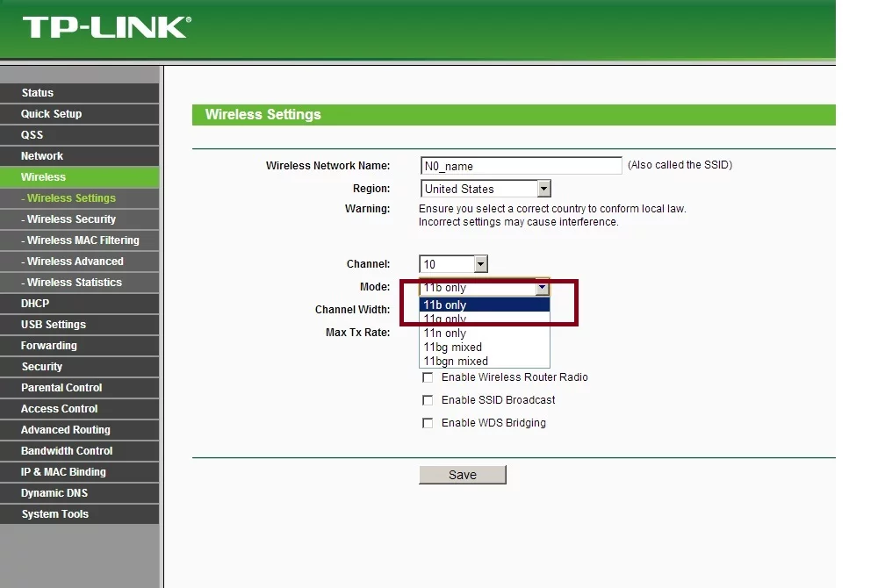Screen dimensions: 885x588
Task: Enable SSID Broadcast checkbox
Action: click(x=428, y=400)
